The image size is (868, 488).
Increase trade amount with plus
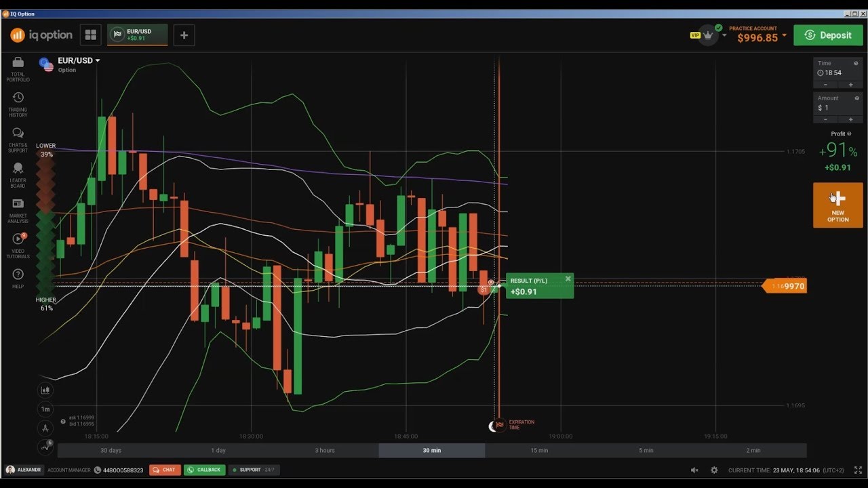[x=850, y=120]
